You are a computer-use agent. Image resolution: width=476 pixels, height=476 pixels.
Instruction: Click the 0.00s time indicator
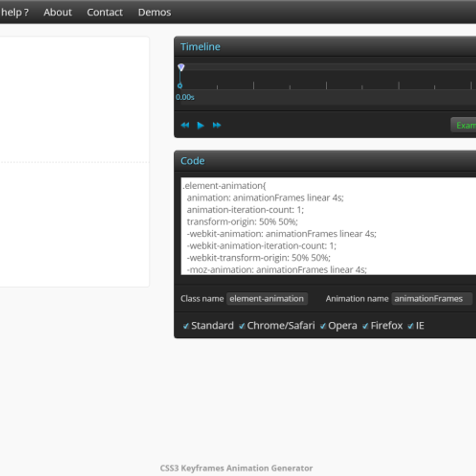point(185,97)
